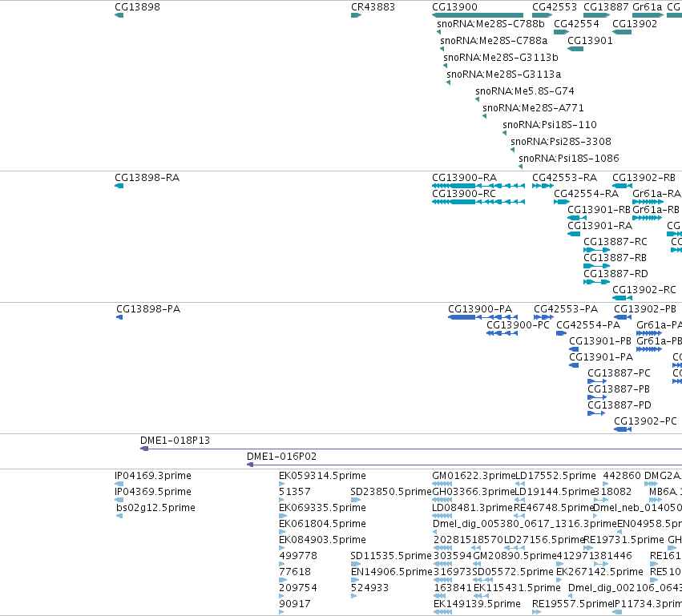Click the CG13902-PC protein label
This screenshot has width=682, height=616.
[645, 421]
